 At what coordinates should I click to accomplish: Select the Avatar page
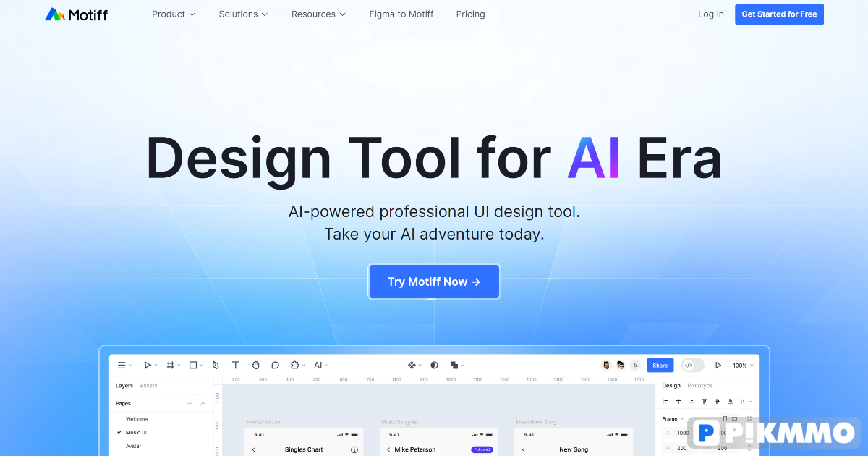pyautogui.click(x=133, y=446)
